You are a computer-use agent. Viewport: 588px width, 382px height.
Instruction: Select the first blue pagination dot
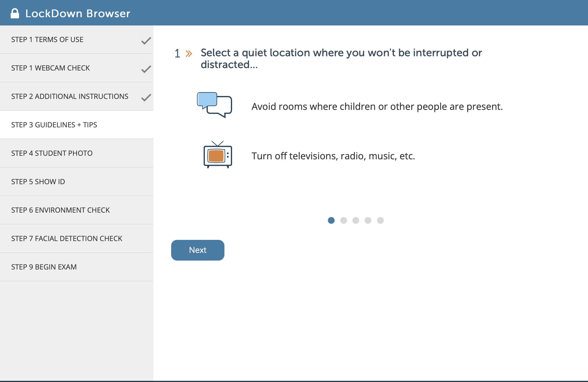tap(331, 220)
